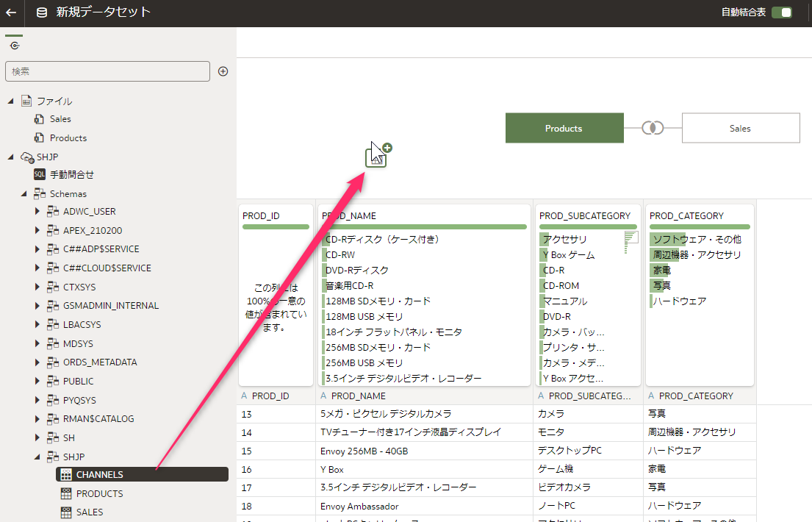This screenshot has height=522, width=812.
Task: Expand the C##ADP$SERVICE schema
Action: point(37,249)
